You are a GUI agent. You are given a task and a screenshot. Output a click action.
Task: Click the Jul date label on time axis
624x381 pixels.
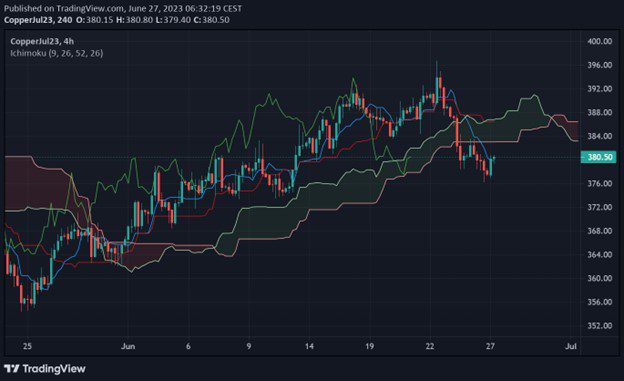click(571, 346)
